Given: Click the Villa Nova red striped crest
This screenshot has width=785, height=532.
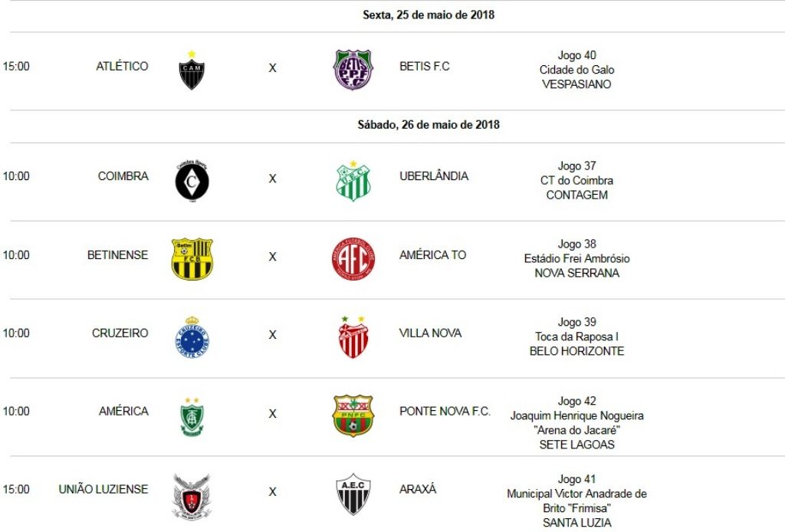Looking at the screenshot, I should click(353, 337).
